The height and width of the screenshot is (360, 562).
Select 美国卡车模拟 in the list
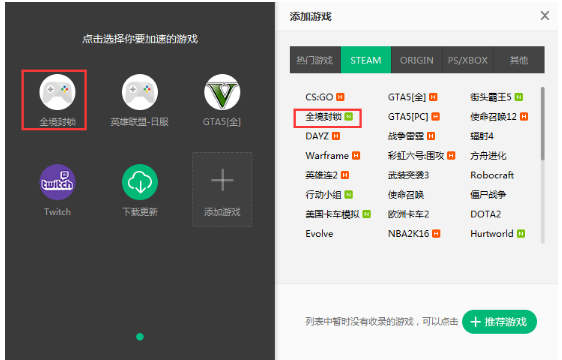332,214
